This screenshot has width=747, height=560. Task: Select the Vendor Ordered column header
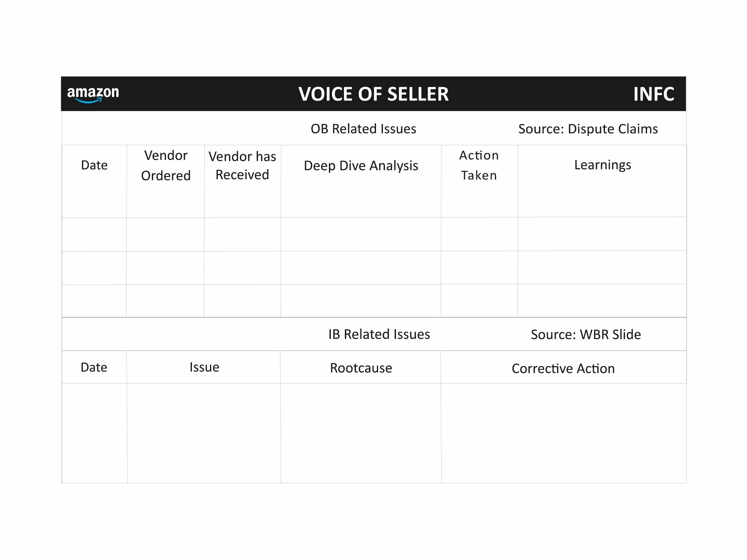point(166,165)
